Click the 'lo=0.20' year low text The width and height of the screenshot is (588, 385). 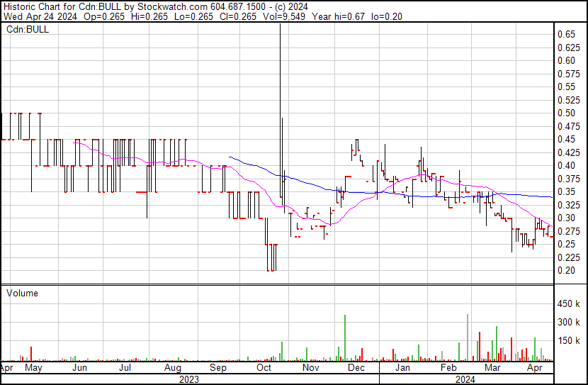click(387, 16)
